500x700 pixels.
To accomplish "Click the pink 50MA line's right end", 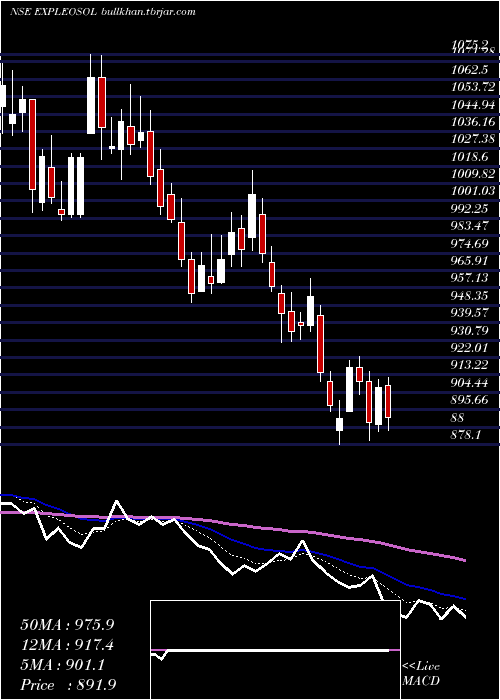I will (464, 560).
